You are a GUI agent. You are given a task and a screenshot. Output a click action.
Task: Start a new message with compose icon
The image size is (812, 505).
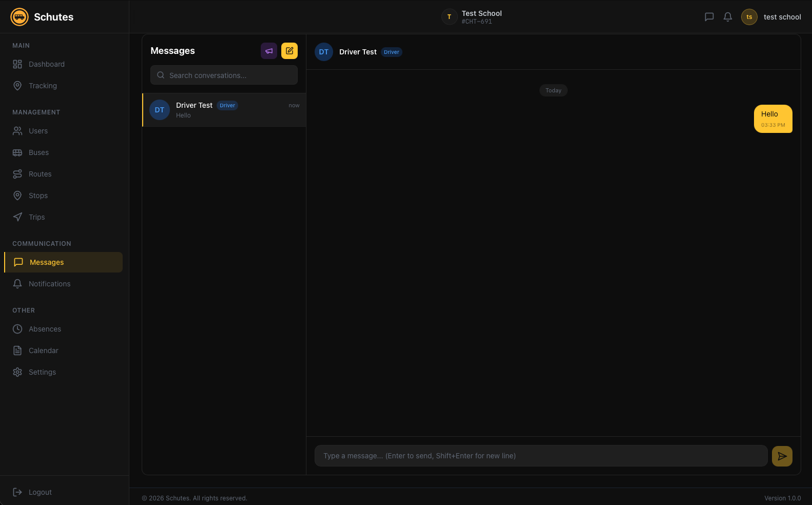[x=289, y=51]
